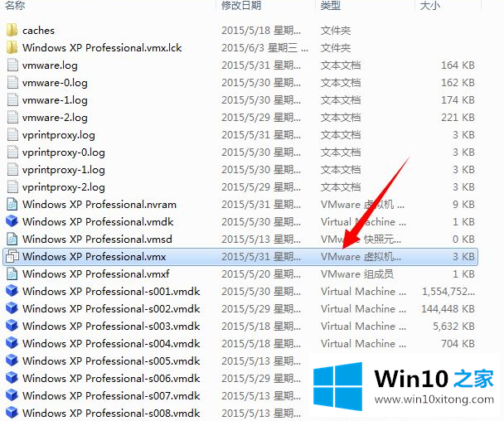Click the vmware-2.log file icon

click(x=12, y=117)
